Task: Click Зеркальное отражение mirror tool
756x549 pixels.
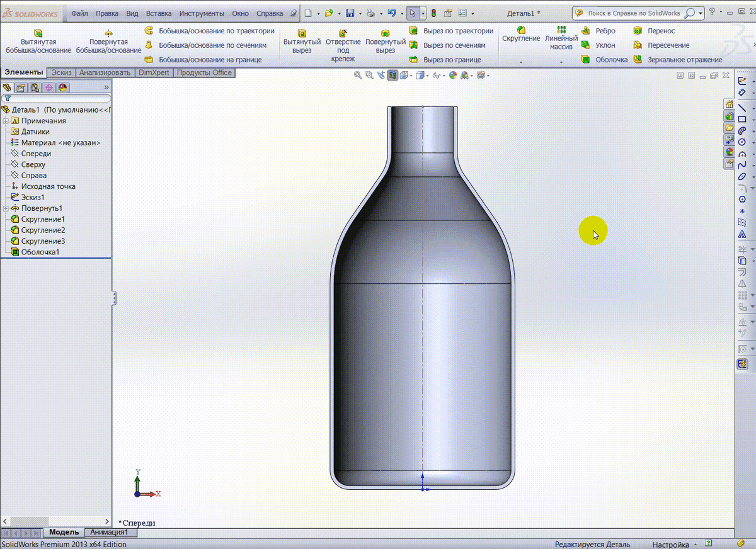Action: tap(677, 60)
